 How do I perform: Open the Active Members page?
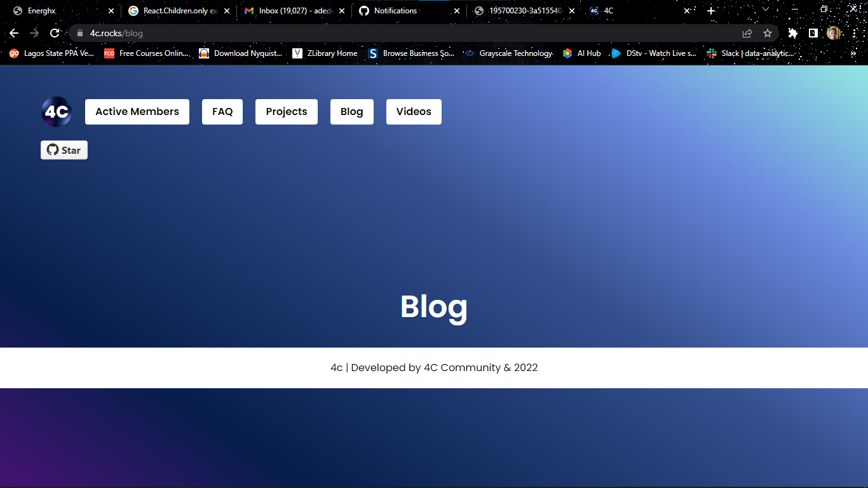click(x=137, y=111)
